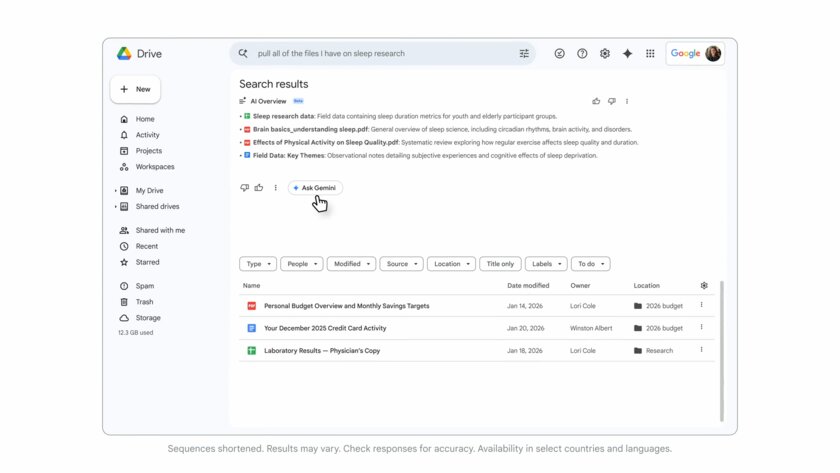Click the Google Drive logo
The height and width of the screenshot is (473, 840).
pyautogui.click(x=124, y=54)
